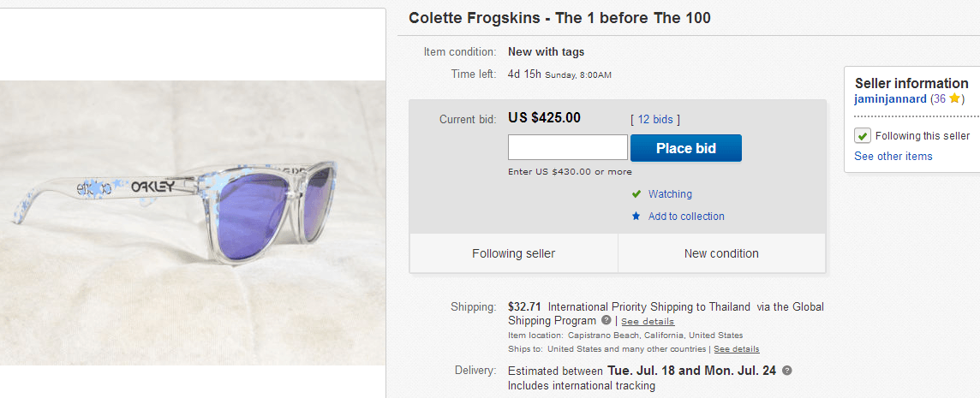
Task: Click into the bid amount input field
Action: click(x=567, y=147)
